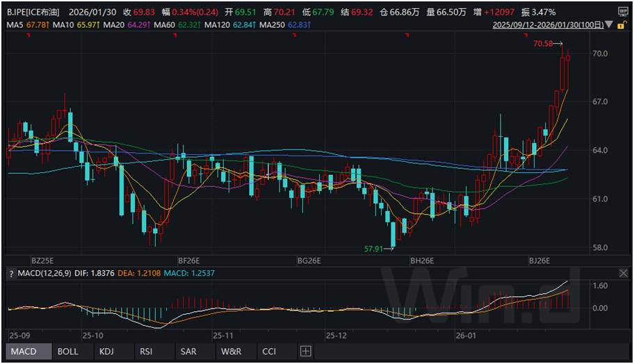The width and height of the screenshot is (634, 364).
Task: Click the 仓 66.86万 open interest value
Action: (400, 12)
